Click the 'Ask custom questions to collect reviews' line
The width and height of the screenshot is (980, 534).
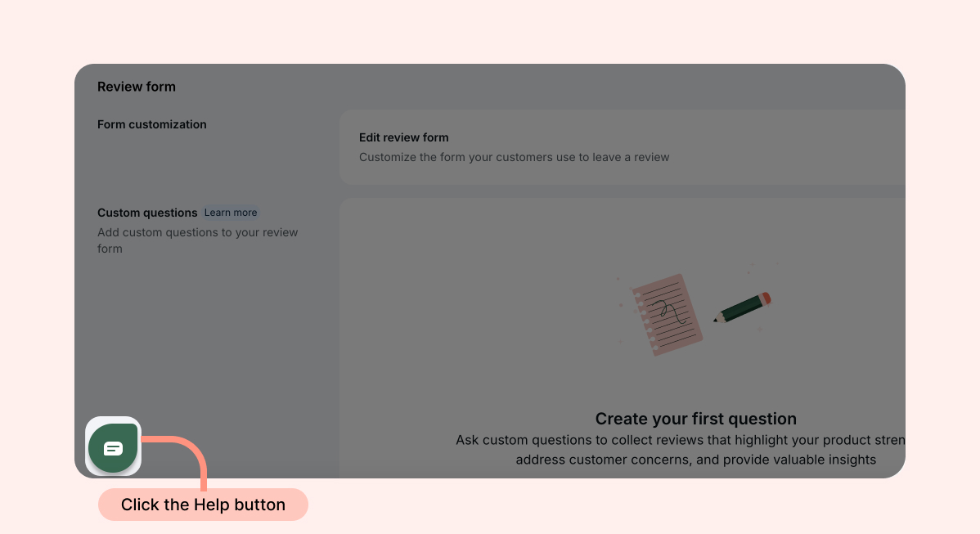point(679,440)
